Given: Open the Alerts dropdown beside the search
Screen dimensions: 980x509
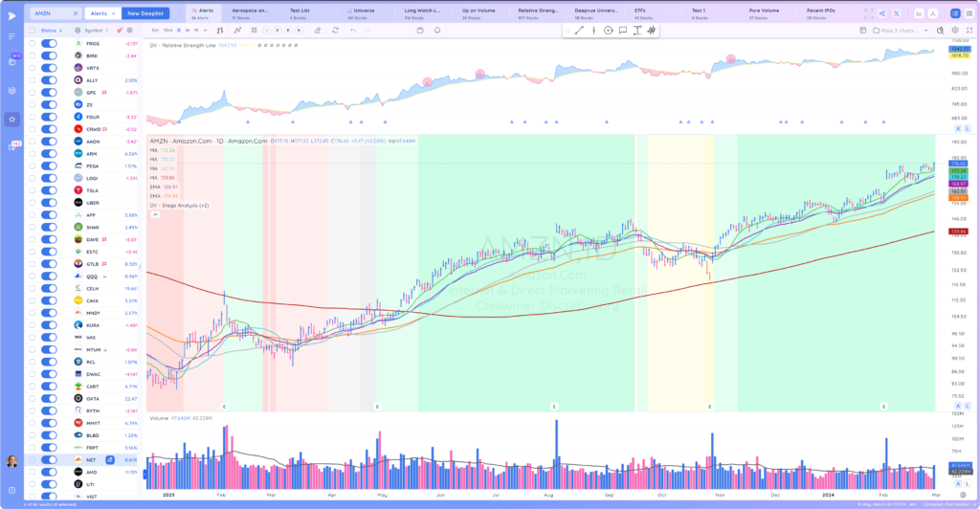Looking at the screenshot, I should tap(102, 13).
